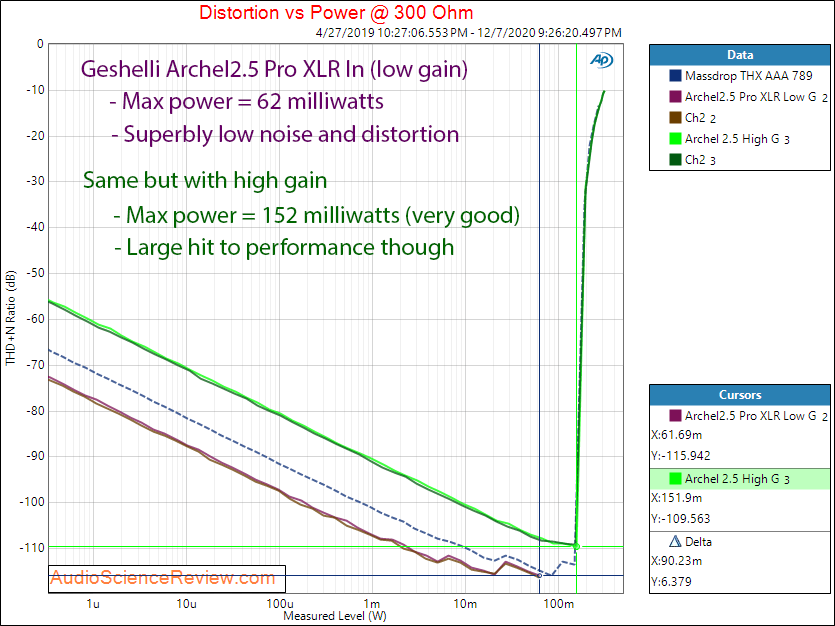This screenshot has height=626, width=835.
Task: Click Delta X:90.23m value
Action: coord(677,561)
